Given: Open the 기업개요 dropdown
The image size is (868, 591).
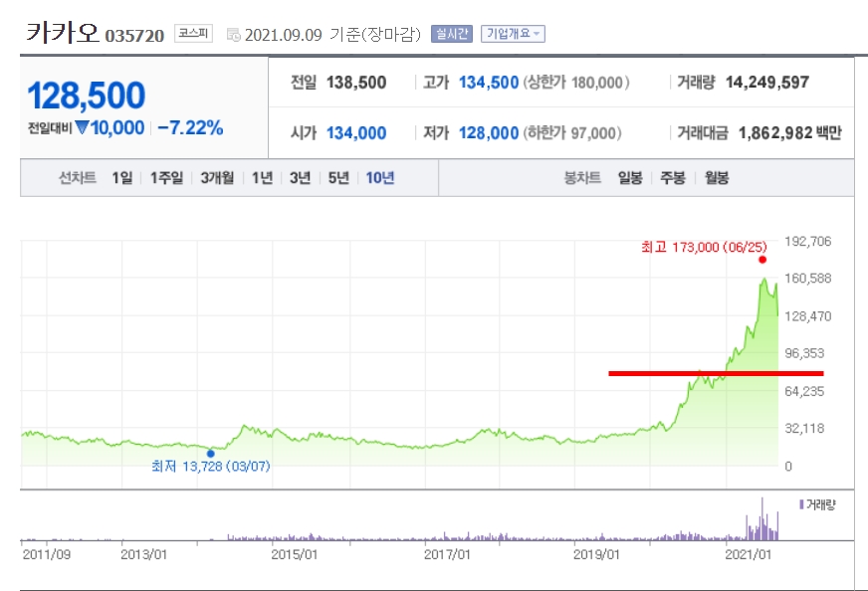Looking at the screenshot, I should click(513, 34).
